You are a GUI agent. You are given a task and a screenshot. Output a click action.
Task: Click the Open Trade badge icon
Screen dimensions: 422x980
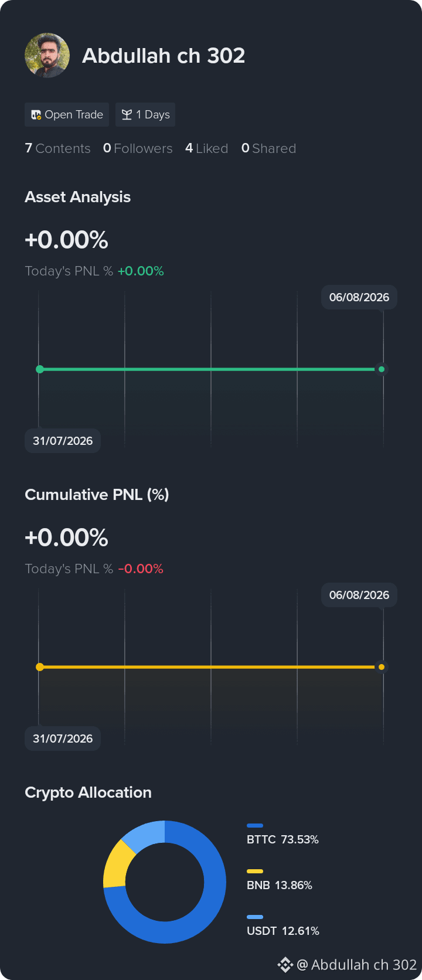coord(36,115)
